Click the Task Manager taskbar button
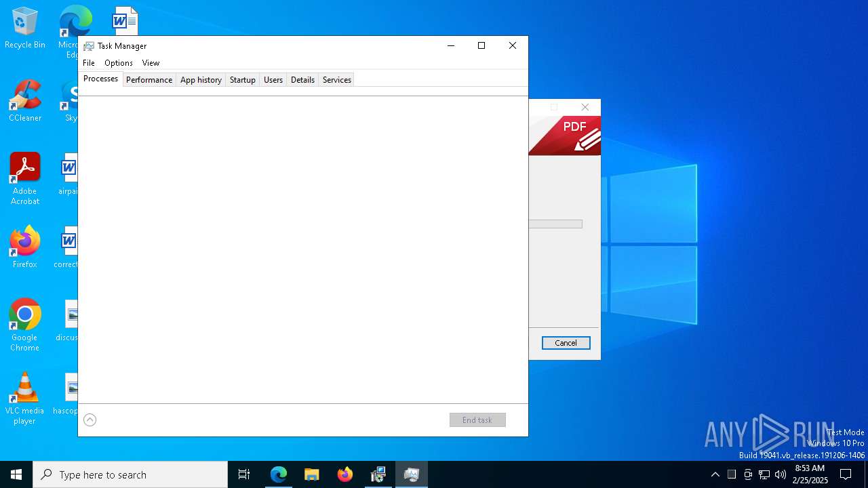Screen dimensions: 868x488 coord(412,474)
